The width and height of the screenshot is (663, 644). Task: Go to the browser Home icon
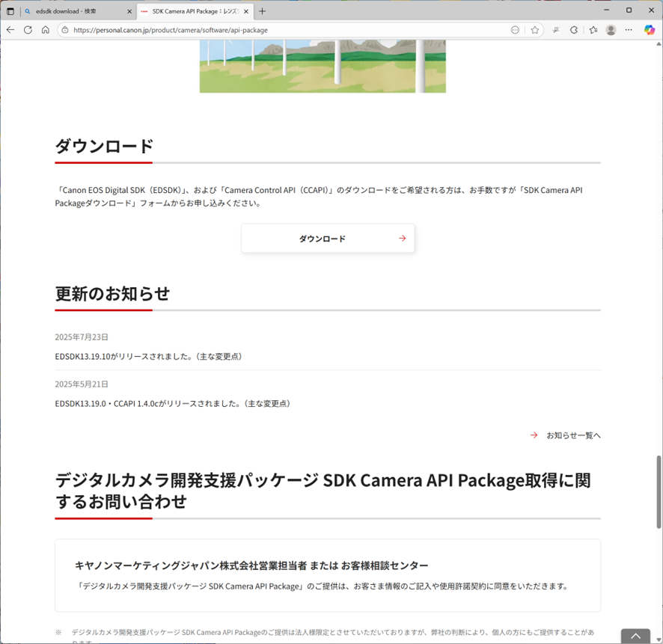point(46,30)
